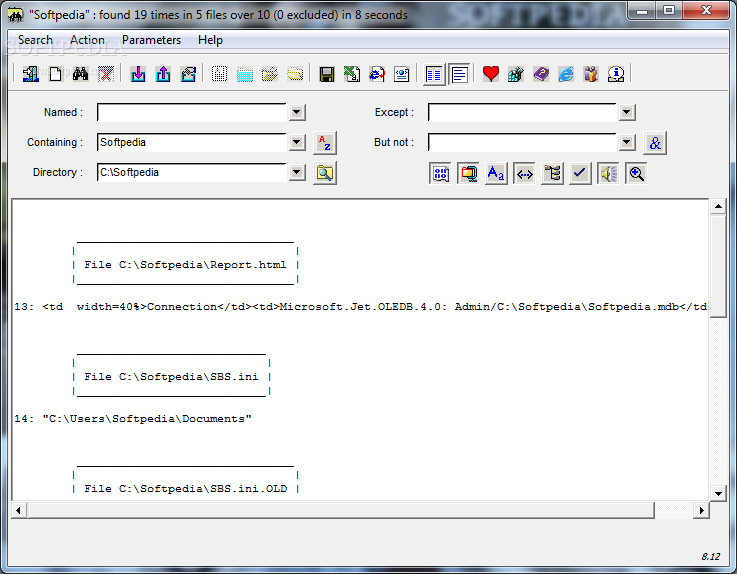Click the HTML export icon with red arrow
Screen dimensions: 737x574
pos(377,74)
